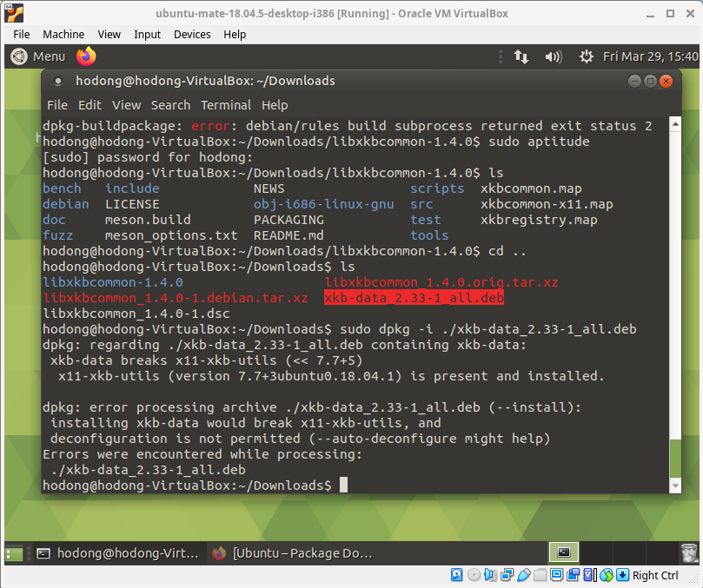
Task: Click the shared folders status icon
Action: click(541, 575)
